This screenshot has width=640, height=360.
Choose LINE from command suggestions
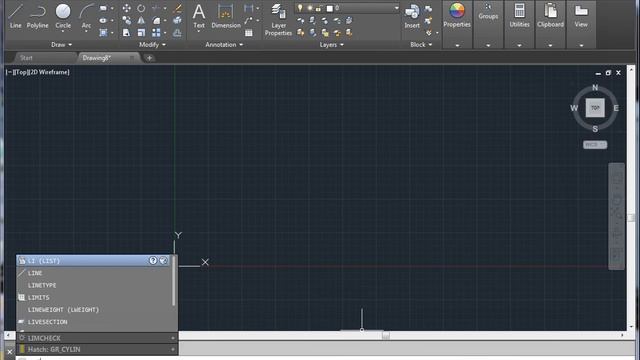point(94,273)
